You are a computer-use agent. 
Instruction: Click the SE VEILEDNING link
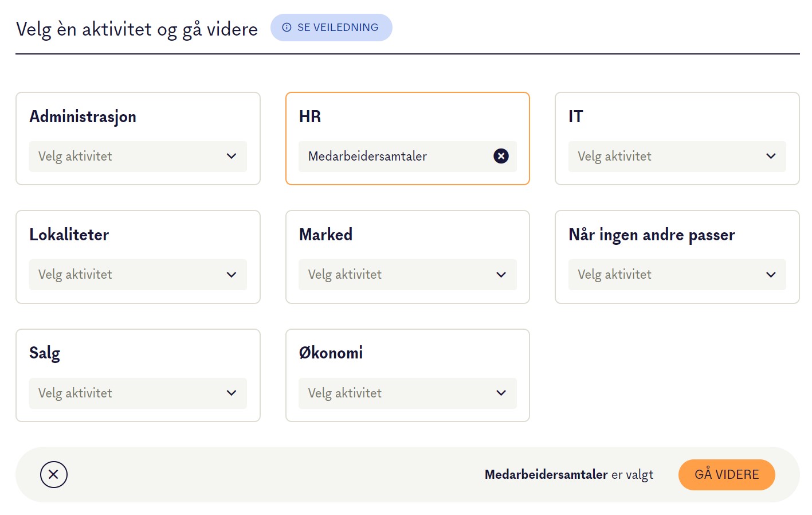pos(331,27)
